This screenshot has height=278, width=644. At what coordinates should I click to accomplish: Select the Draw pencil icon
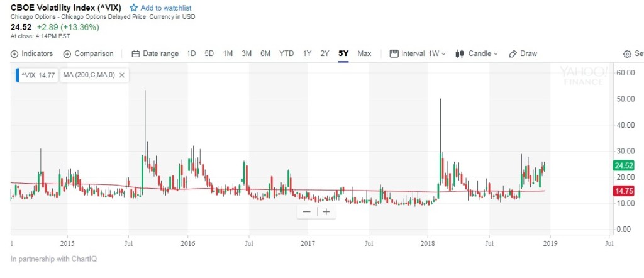click(x=513, y=54)
